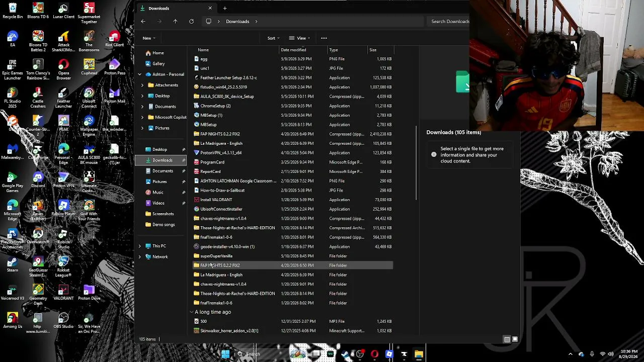Viewport: 644px width, 362px height.
Task: Sort files by Date modified column
Action: pyautogui.click(x=303, y=50)
